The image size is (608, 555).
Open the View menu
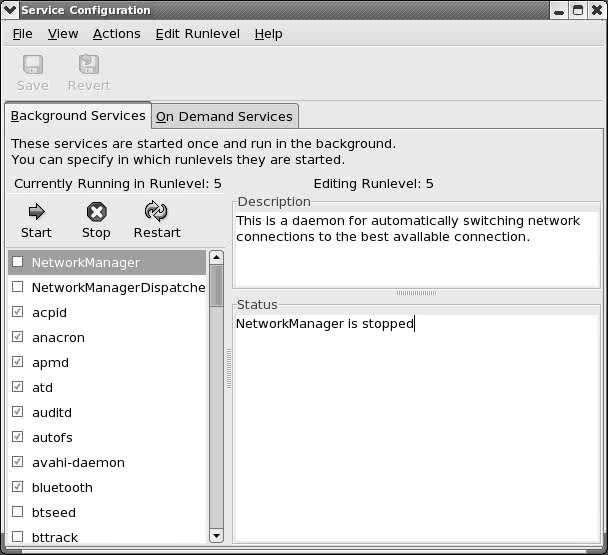(x=63, y=34)
